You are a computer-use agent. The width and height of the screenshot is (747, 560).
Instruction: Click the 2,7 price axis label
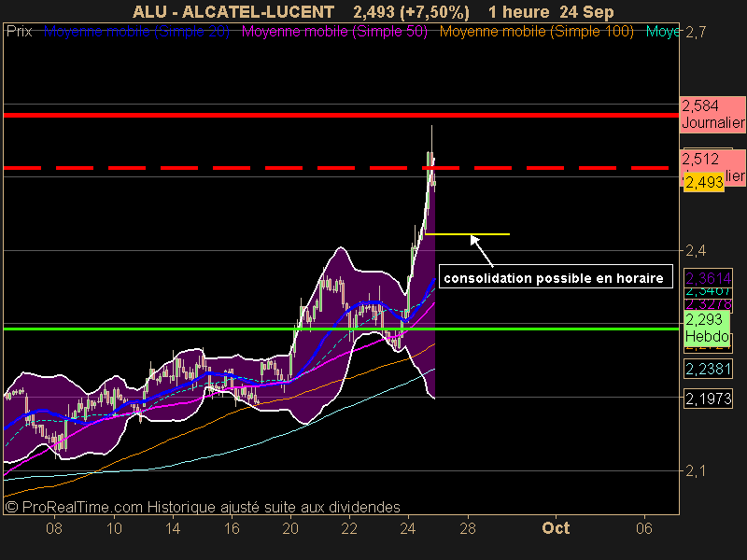click(x=696, y=33)
